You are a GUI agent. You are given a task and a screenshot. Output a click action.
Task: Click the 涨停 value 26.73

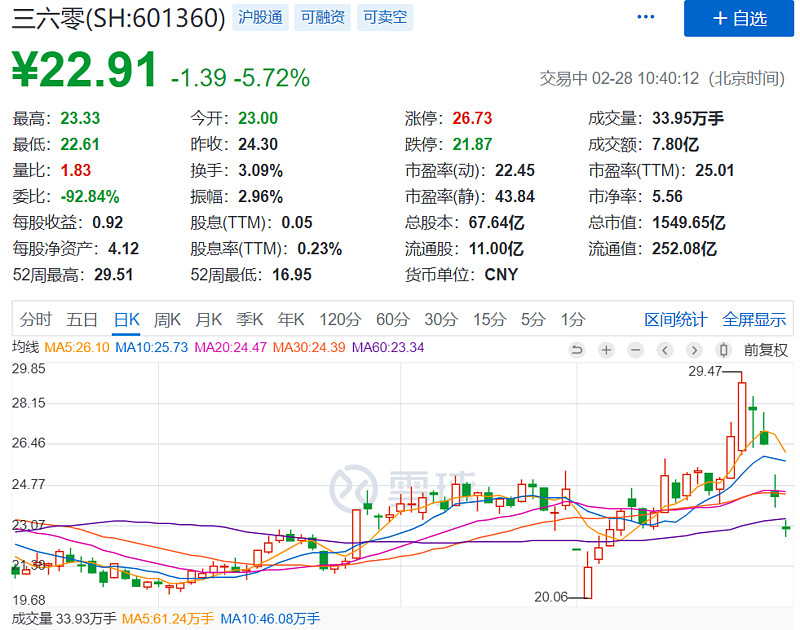tap(472, 118)
